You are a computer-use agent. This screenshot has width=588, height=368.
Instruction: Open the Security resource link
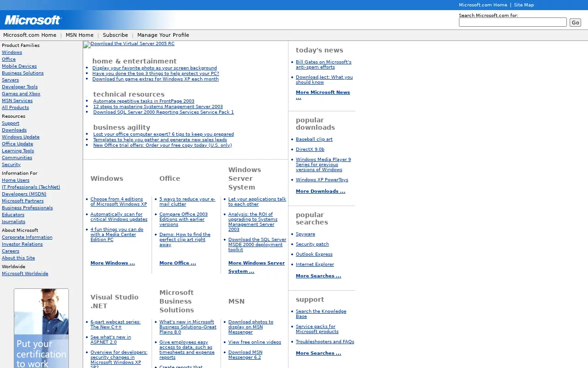(x=11, y=165)
